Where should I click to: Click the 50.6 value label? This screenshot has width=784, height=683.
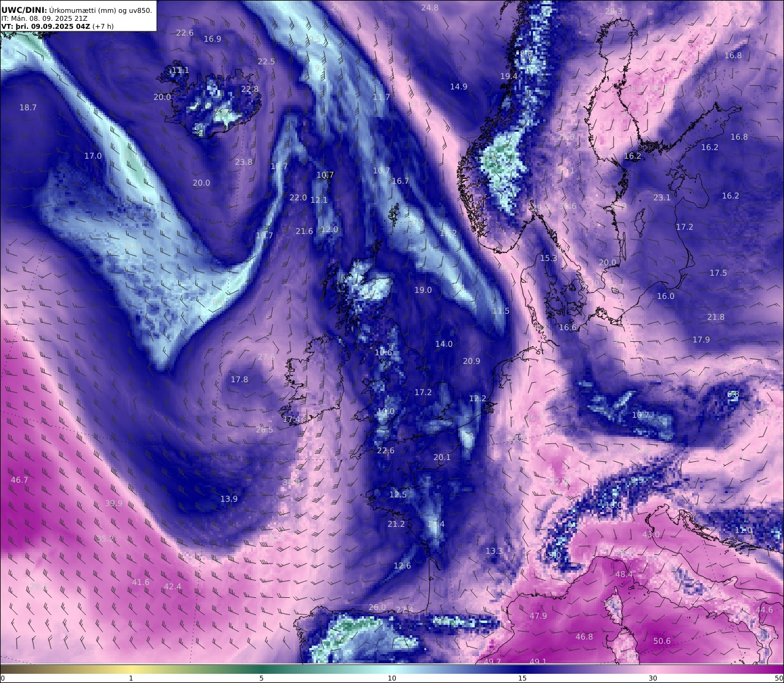point(662,641)
